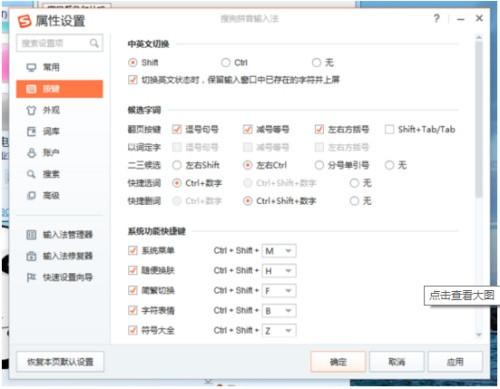Toggle the 随便换肤 hotkey checkbox
Image resolution: width=500 pixels, height=389 pixels.
coord(133,270)
